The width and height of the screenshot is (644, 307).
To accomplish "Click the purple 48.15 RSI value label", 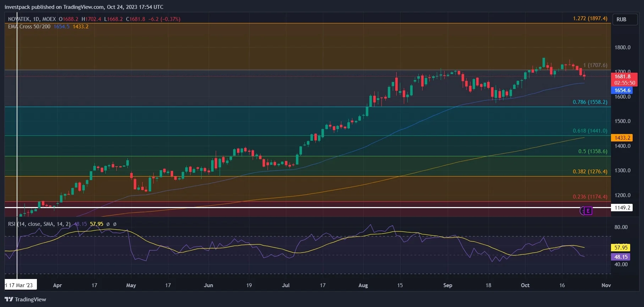I will (621, 257).
